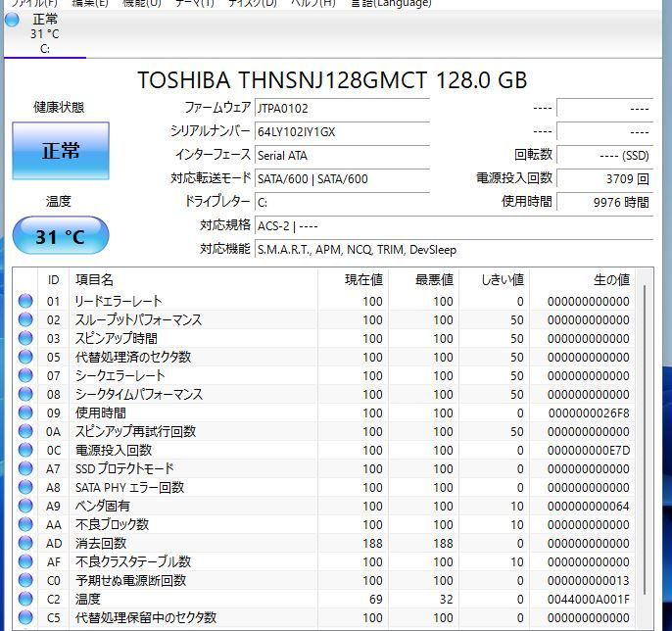
Task: Click the status orb of row 01 リードエラーレート
Action: [x=25, y=301]
